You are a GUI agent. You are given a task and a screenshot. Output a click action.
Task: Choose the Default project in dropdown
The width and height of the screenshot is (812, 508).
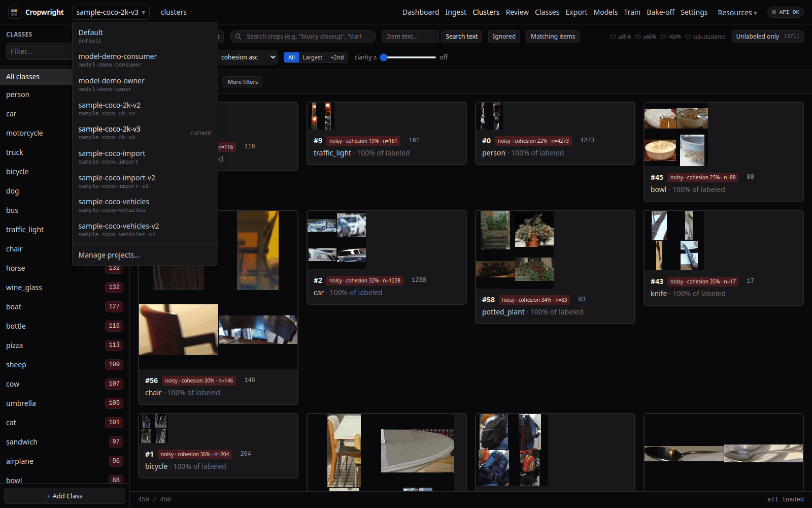145,36
